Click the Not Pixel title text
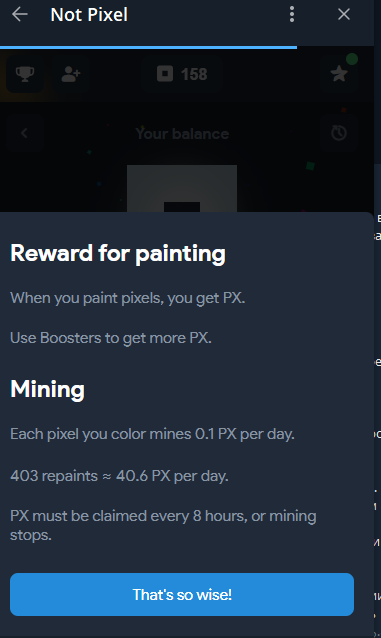Viewport: 381px width, 638px height. pos(89,15)
